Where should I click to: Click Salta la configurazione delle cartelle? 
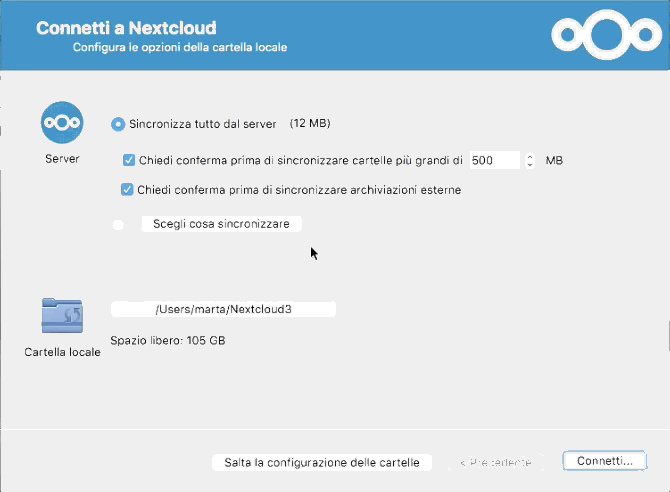322,463
